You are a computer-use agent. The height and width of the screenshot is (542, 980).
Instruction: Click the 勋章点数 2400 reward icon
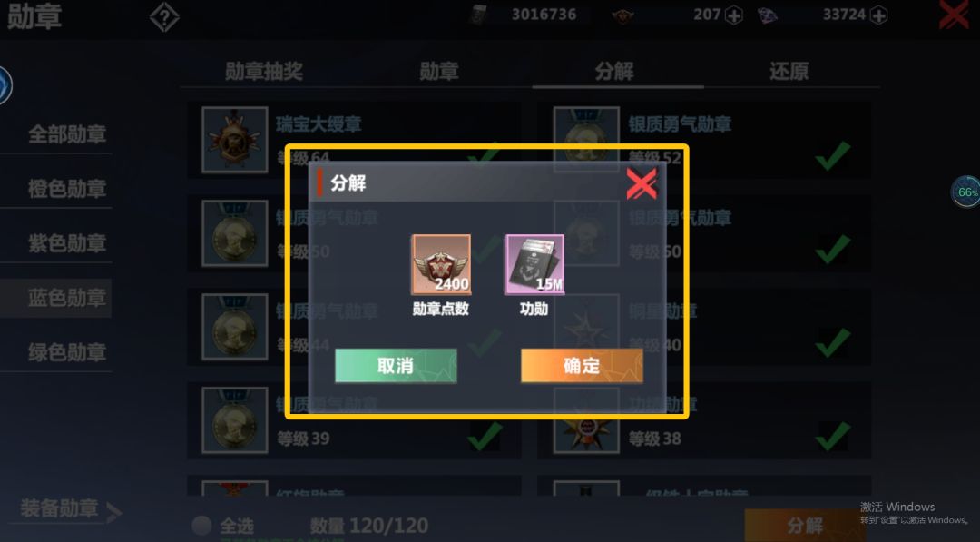[x=441, y=264]
